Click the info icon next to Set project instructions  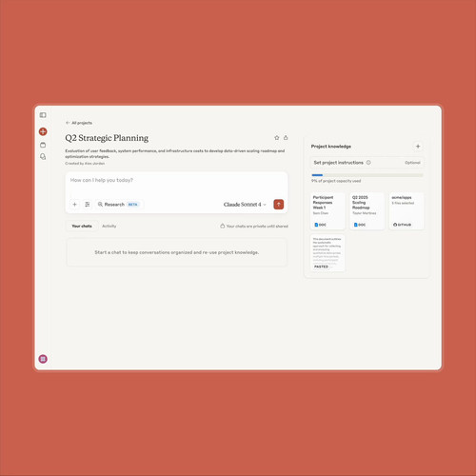(368, 163)
